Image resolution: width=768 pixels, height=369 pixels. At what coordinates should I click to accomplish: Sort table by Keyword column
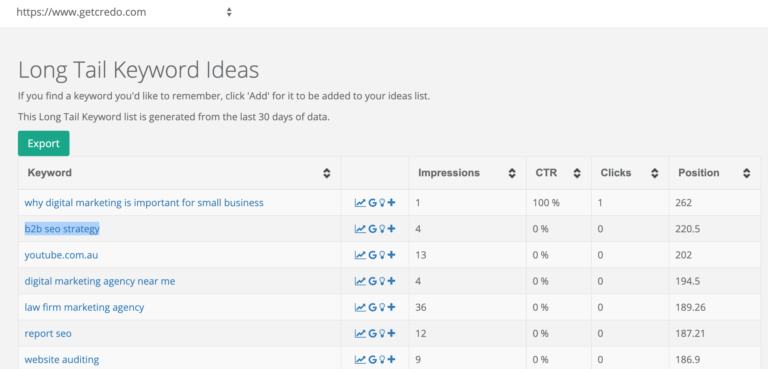click(x=327, y=173)
